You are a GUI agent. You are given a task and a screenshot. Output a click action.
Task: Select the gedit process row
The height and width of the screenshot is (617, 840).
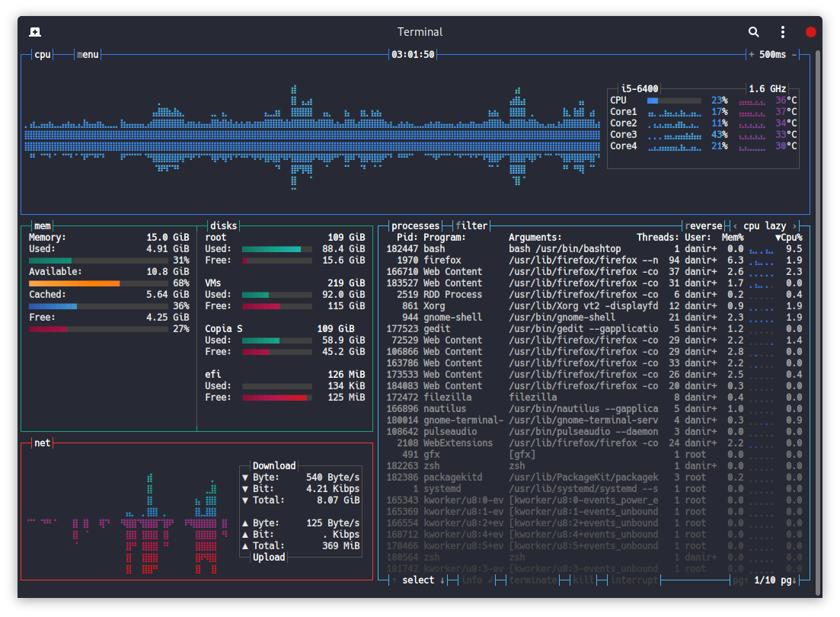[594, 328]
